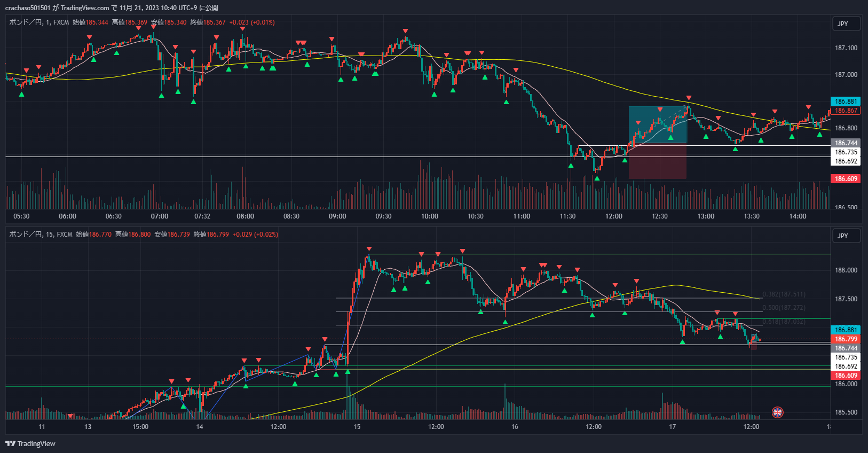The image size is (868, 453).
Task: Click the 0.618(187.032) Fibonacci level label
Action: (784, 322)
